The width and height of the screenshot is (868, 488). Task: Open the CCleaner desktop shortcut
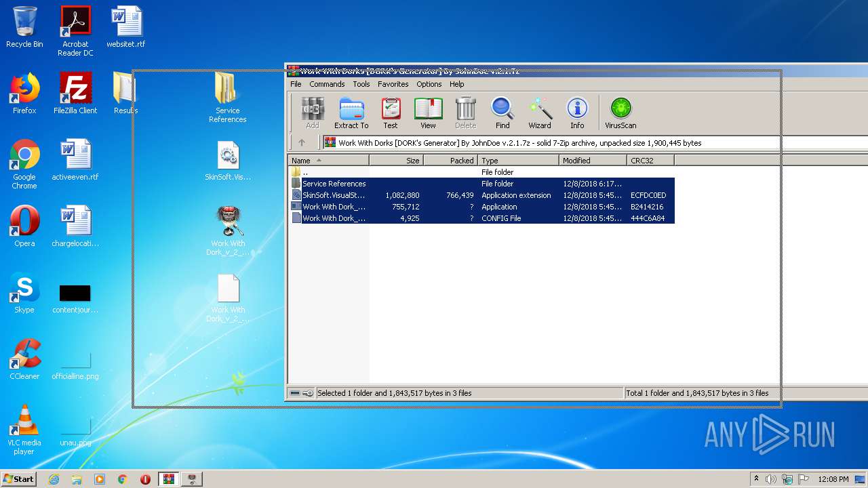pos(24,359)
